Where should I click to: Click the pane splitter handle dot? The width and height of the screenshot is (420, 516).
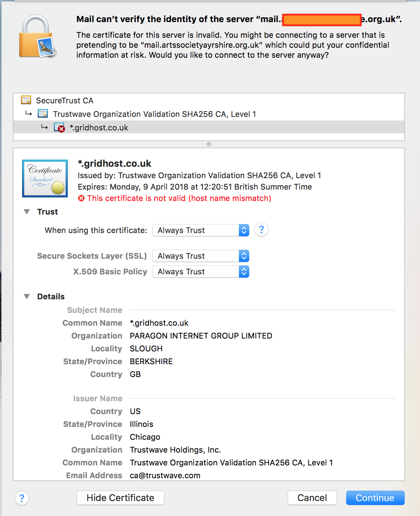point(209,144)
